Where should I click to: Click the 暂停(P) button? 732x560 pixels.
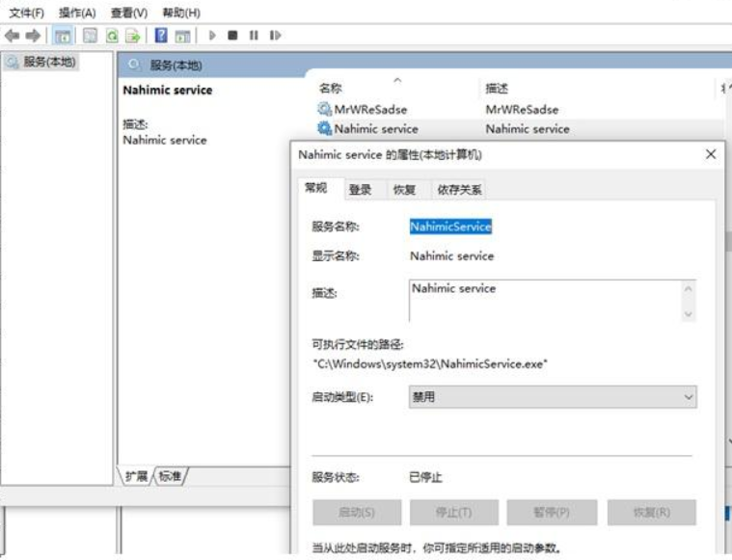click(552, 513)
